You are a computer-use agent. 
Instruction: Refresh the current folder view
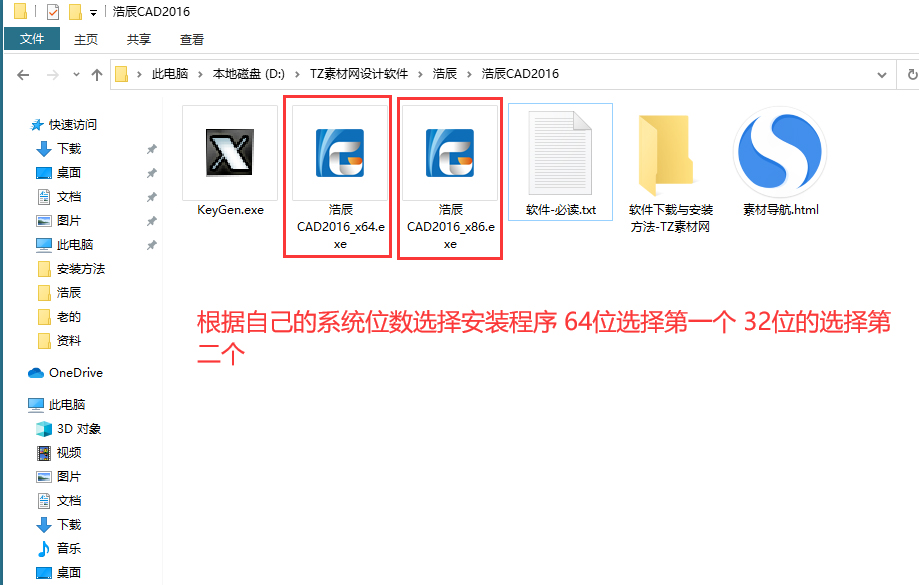point(911,74)
